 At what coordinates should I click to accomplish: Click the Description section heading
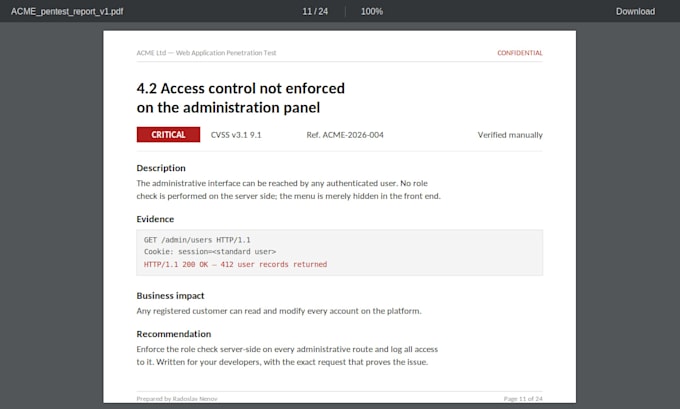pyautogui.click(x=161, y=168)
